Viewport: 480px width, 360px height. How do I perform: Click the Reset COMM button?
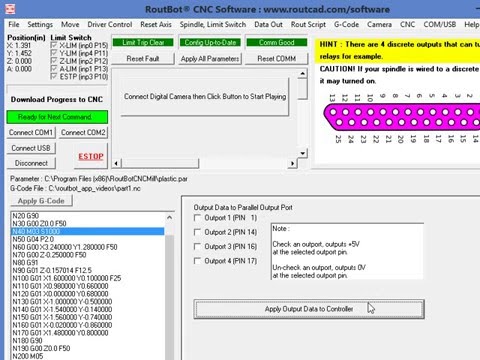277,59
